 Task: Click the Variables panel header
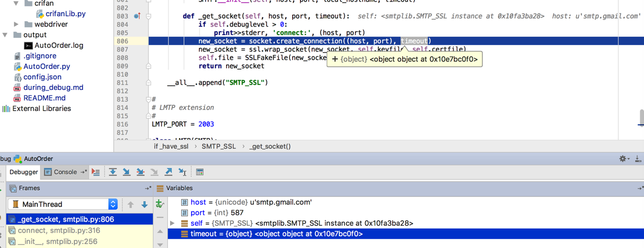tap(398, 188)
